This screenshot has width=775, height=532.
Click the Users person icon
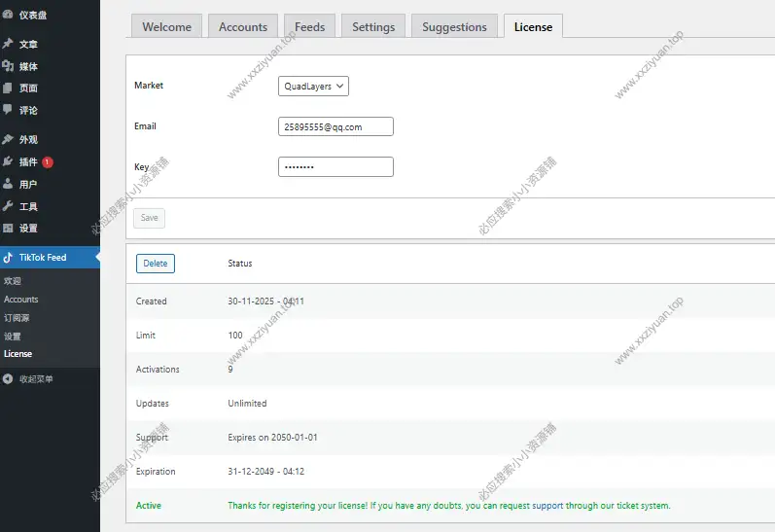coord(8,184)
